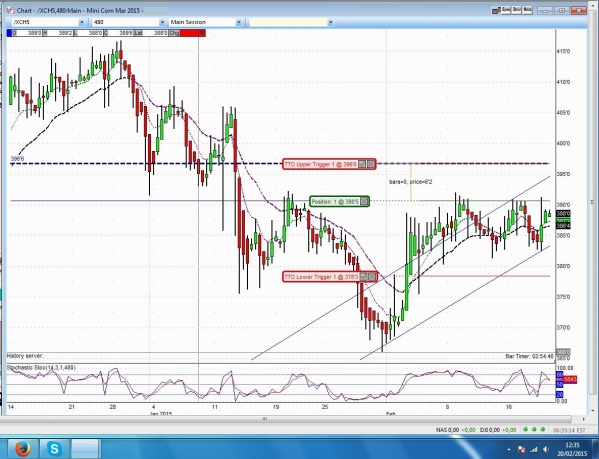This screenshot has height=459, width=599.
Task: Click the first small icon on TTO Lower Trigger label
Action: 364,276
